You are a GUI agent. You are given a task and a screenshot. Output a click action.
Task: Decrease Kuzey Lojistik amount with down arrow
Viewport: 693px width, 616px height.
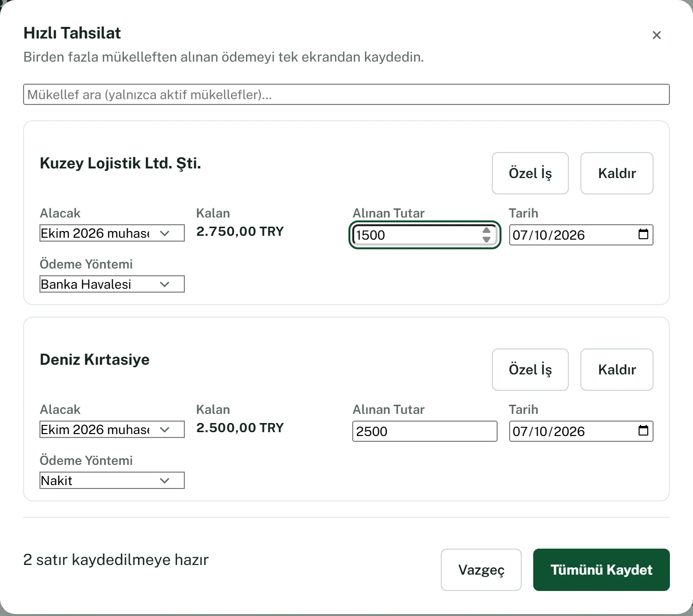[x=487, y=239]
